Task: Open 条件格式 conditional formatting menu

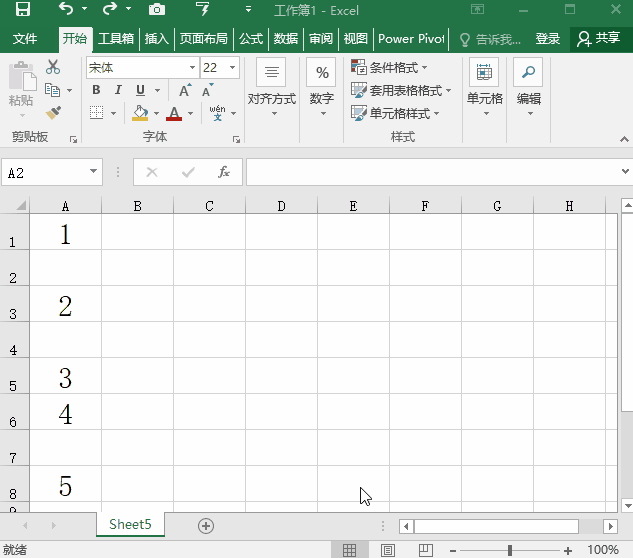Action: (x=389, y=67)
